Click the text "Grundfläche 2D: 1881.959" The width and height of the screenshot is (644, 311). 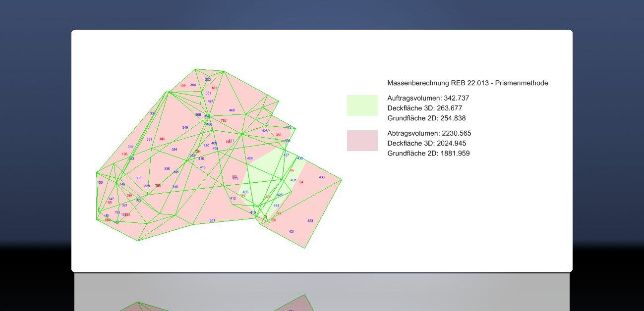(428, 154)
